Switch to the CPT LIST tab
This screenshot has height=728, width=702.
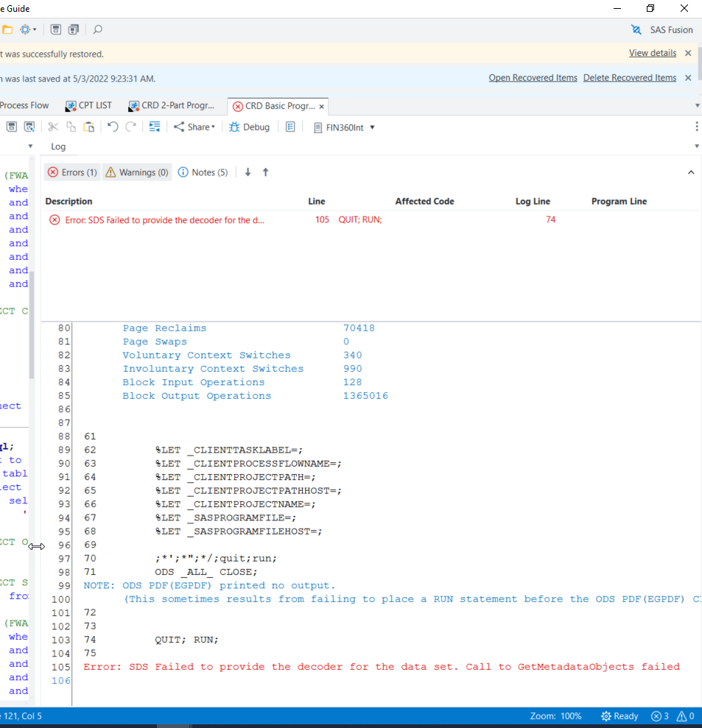pos(88,105)
